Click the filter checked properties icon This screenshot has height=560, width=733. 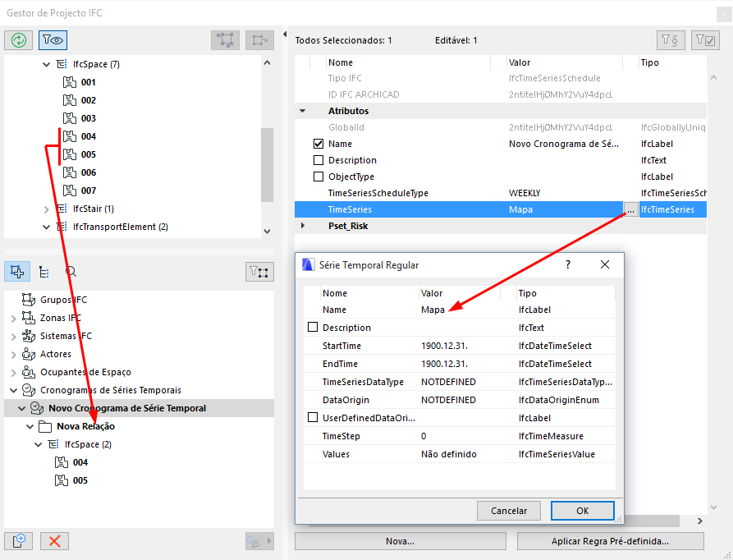point(705,40)
